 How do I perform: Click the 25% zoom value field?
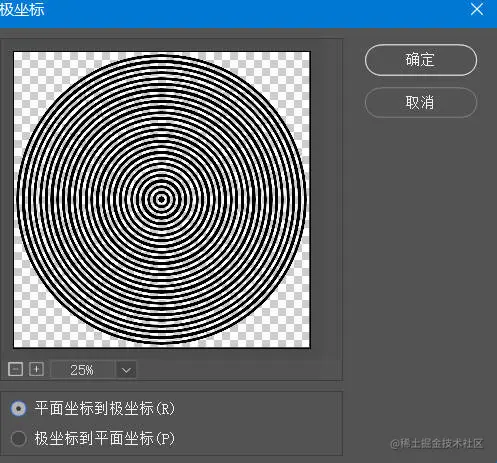pyautogui.click(x=82, y=370)
